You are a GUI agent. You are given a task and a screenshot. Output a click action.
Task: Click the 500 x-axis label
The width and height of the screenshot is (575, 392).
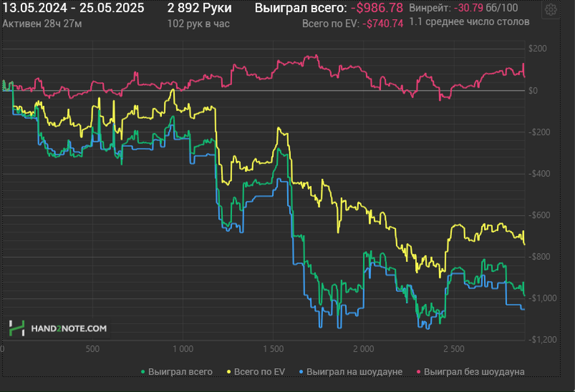(x=93, y=349)
